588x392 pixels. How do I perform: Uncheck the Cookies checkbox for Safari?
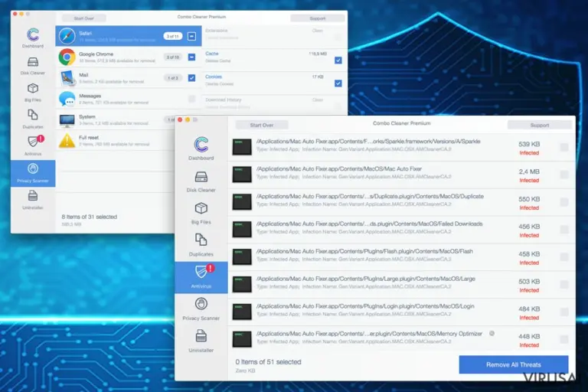click(338, 83)
